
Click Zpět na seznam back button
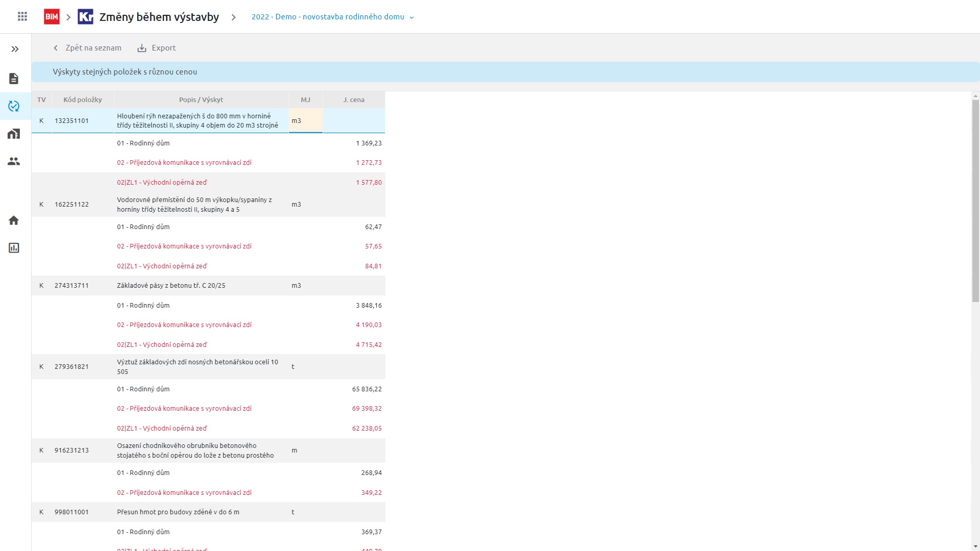(x=87, y=48)
